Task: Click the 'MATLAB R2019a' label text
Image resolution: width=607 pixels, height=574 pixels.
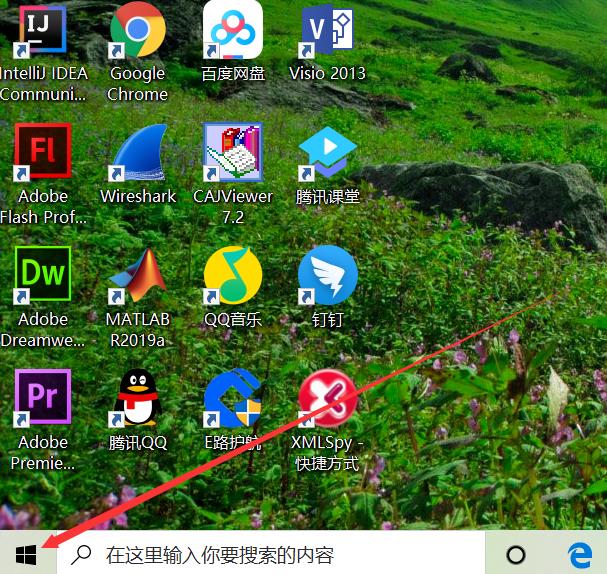Action: pyautogui.click(x=138, y=330)
